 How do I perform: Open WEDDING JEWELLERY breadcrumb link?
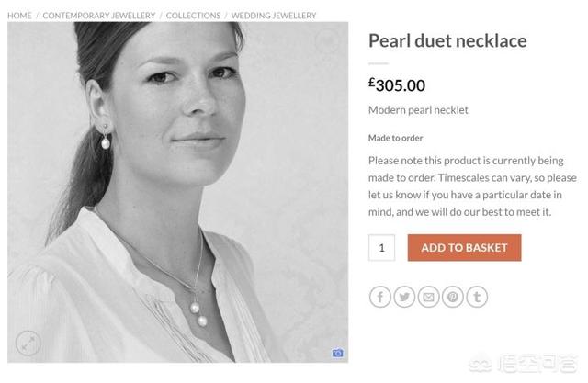[274, 16]
